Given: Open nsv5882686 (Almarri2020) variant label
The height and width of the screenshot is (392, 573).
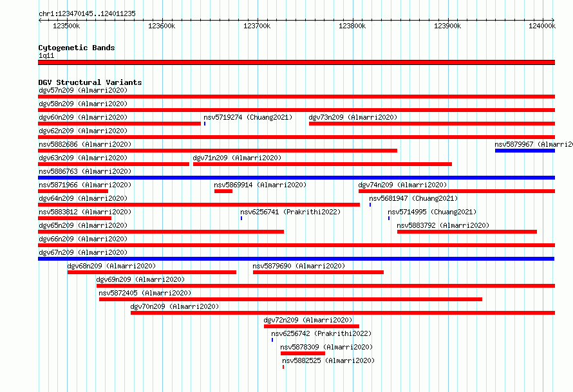Looking at the screenshot, I should 85,144.
